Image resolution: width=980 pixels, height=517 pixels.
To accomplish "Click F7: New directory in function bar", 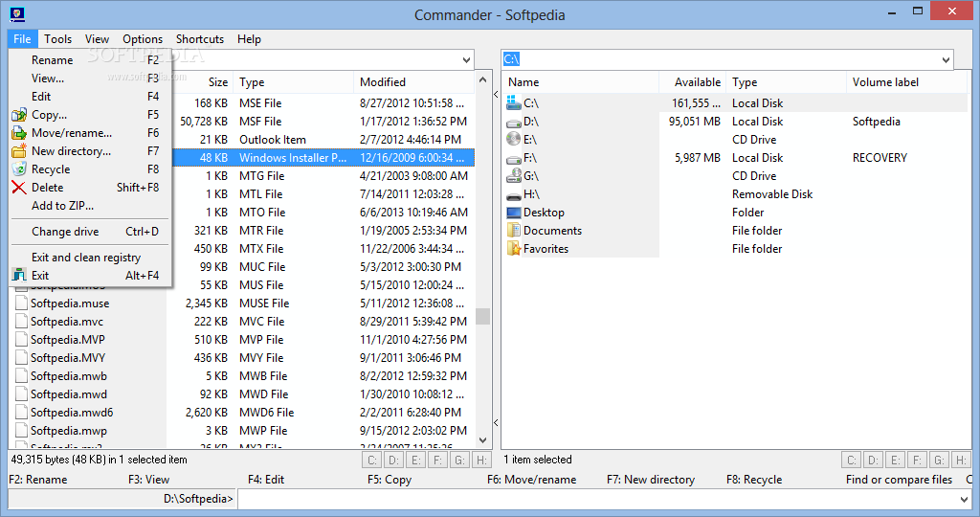I will click(651, 480).
